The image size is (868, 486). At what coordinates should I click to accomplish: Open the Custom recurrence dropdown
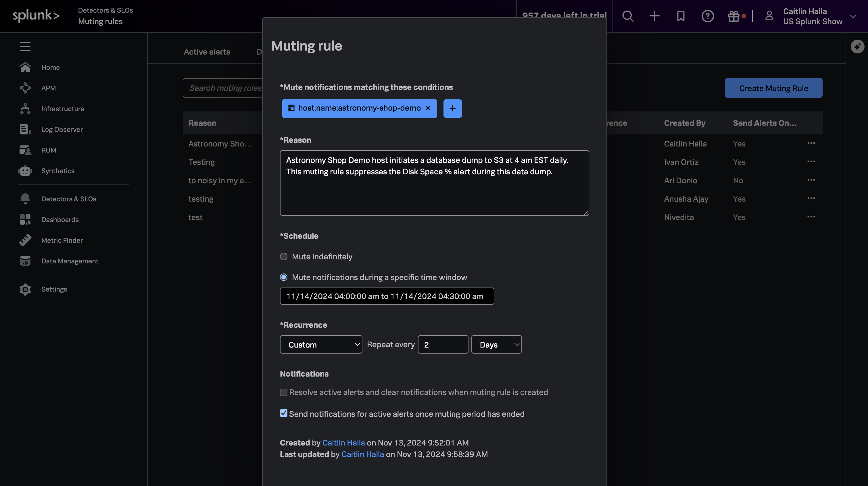point(321,345)
